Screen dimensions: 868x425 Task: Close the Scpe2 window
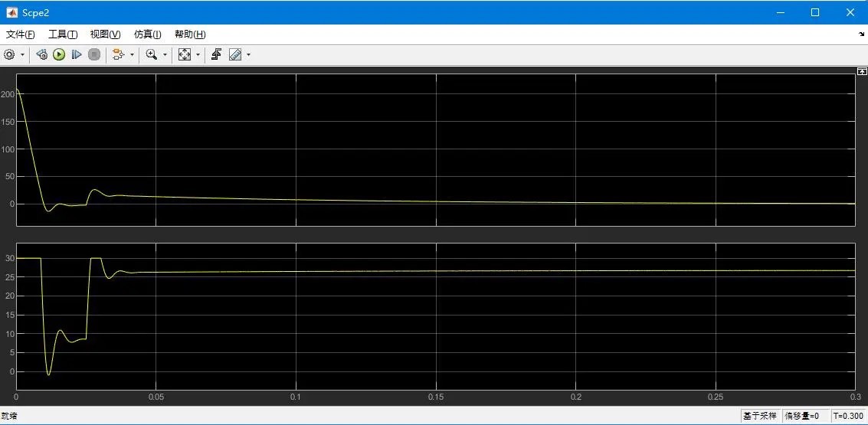(850, 12)
